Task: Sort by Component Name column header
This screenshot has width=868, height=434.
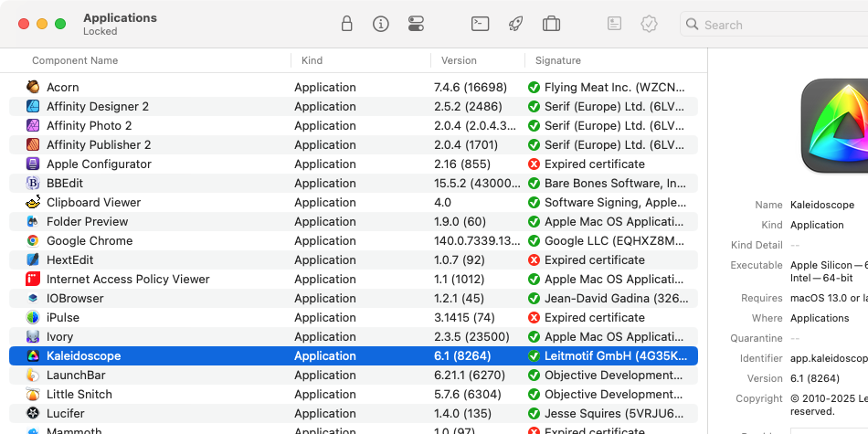Action: pyautogui.click(x=75, y=60)
